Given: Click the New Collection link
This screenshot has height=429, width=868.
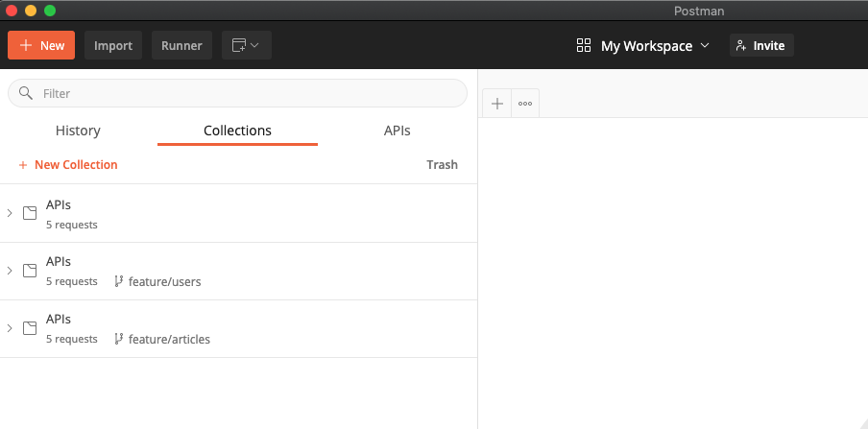Looking at the screenshot, I should coord(68,165).
